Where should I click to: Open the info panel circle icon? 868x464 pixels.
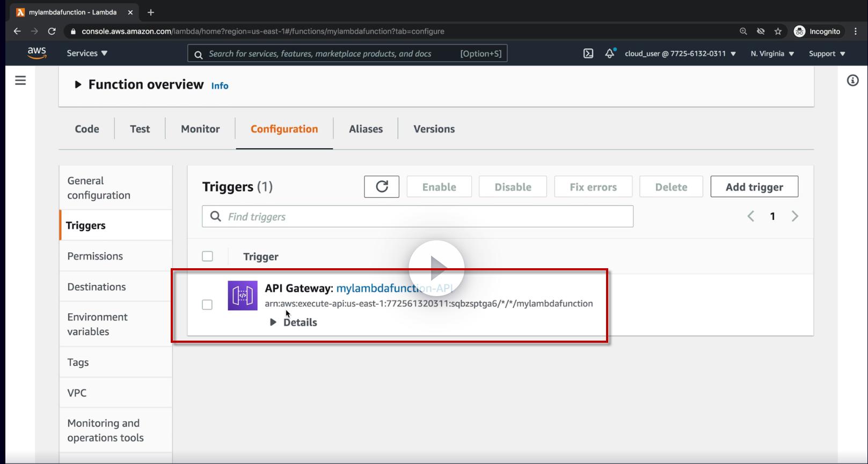pyautogui.click(x=852, y=80)
